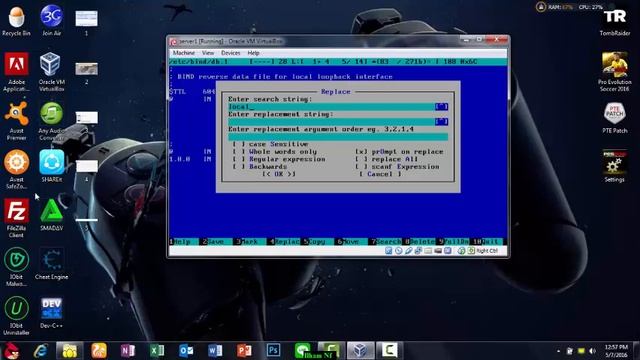Click the 10Quit function key button

coord(487,242)
